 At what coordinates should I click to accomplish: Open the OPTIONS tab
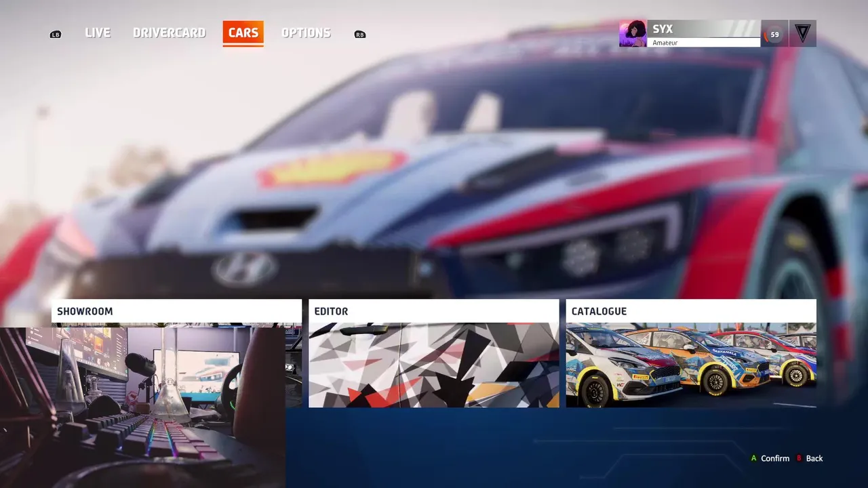306,33
